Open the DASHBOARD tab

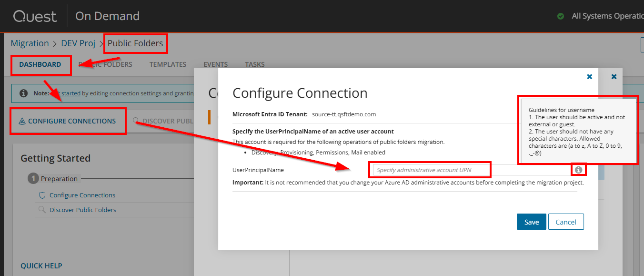pos(40,64)
